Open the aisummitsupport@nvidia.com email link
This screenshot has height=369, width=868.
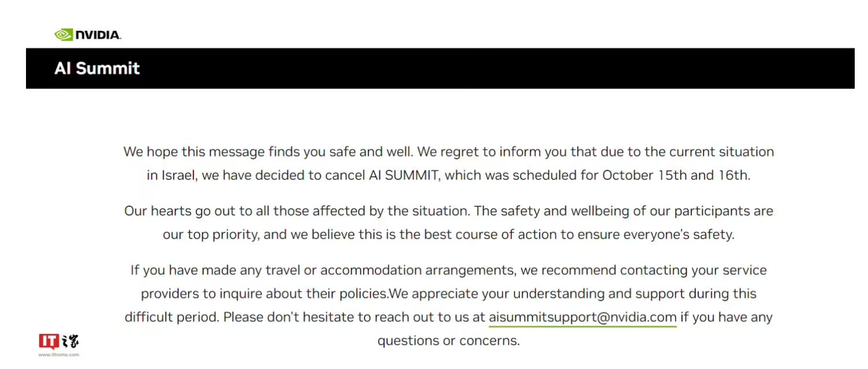click(x=583, y=318)
